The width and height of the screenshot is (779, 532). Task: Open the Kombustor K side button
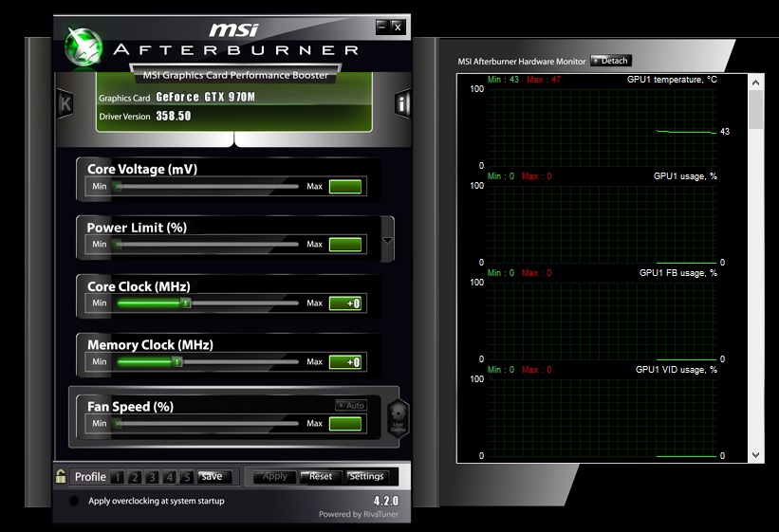65,103
